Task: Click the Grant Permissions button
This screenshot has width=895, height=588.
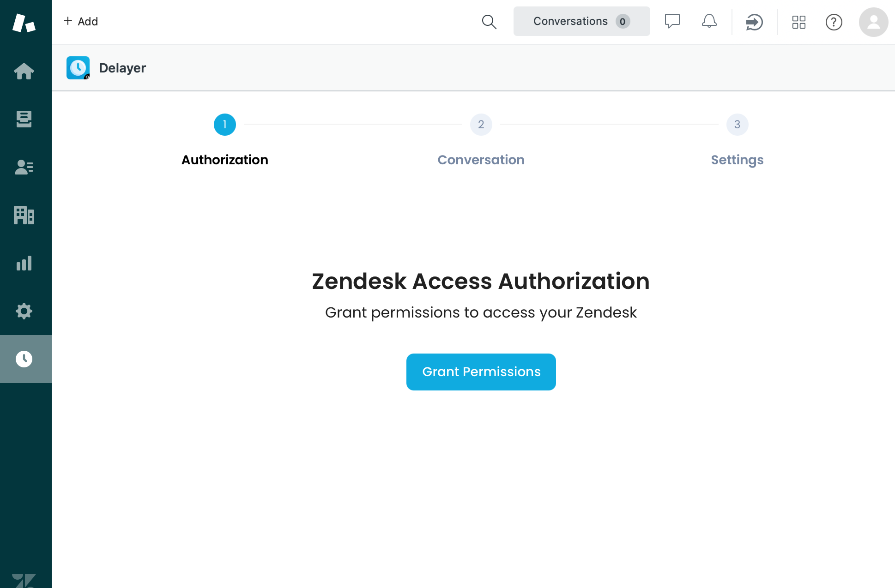Action: point(481,372)
